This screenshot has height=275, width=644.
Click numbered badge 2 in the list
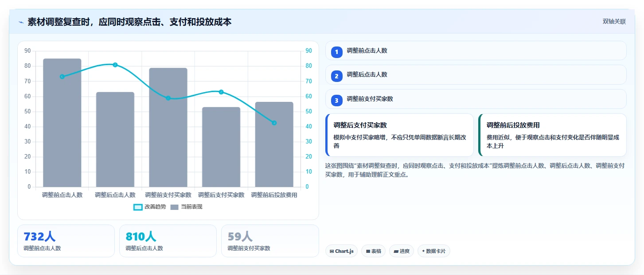pos(336,76)
